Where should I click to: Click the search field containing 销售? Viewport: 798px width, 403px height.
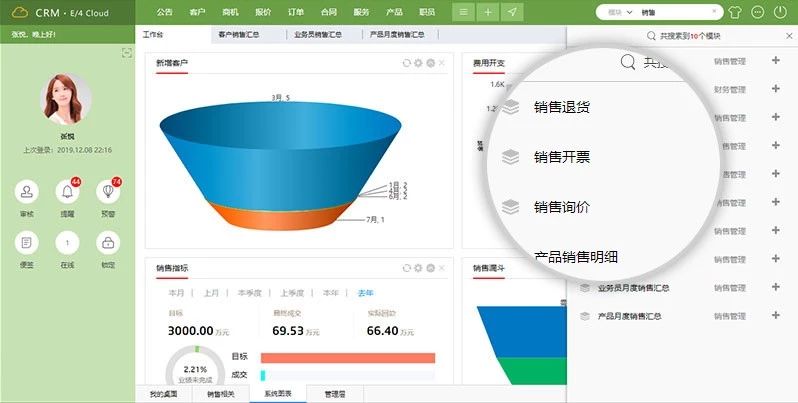(x=675, y=12)
